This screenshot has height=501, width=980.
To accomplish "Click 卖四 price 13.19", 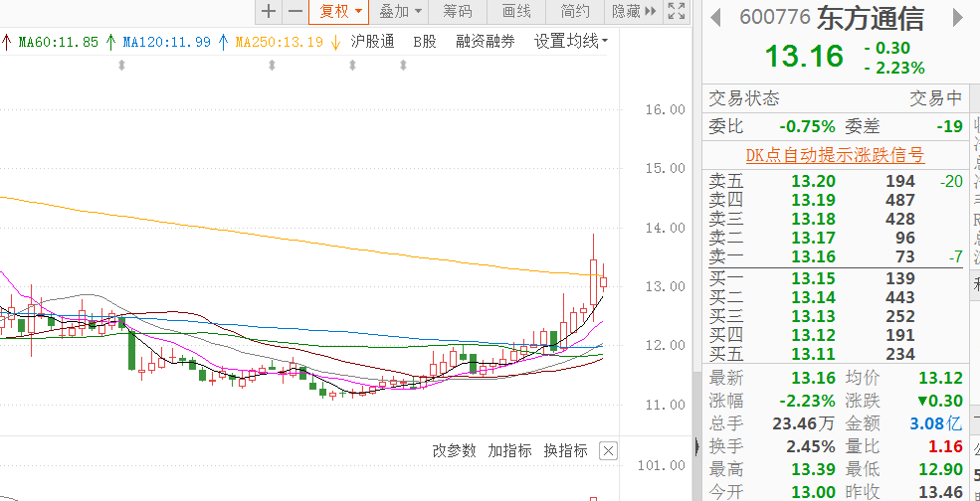I will 813,201.
